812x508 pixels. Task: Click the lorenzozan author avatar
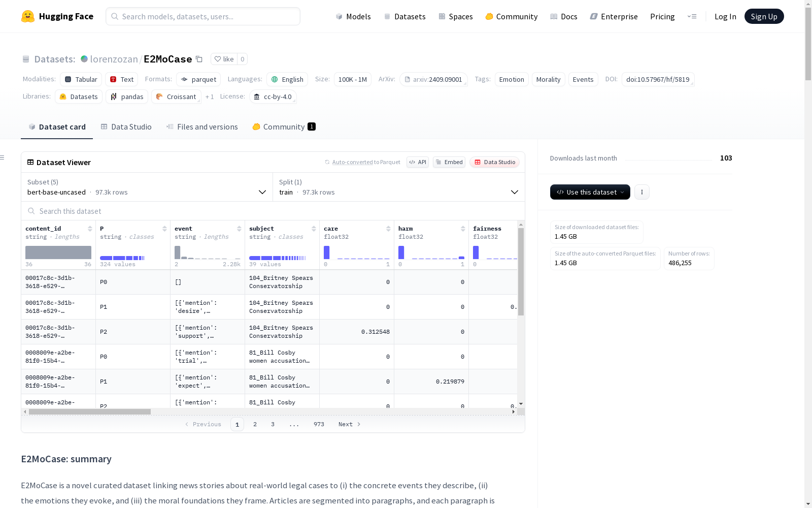[84, 59]
